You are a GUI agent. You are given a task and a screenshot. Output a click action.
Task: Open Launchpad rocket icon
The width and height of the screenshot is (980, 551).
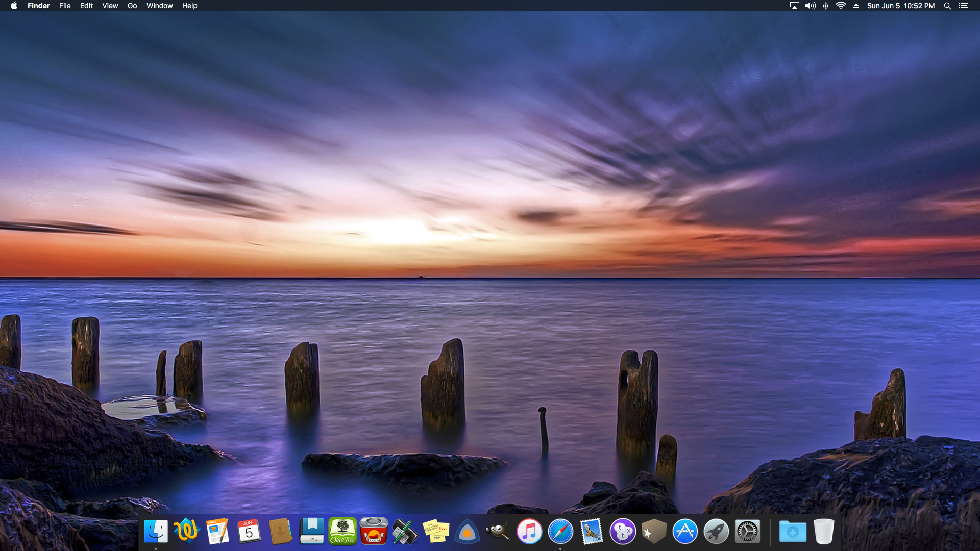tap(716, 532)
